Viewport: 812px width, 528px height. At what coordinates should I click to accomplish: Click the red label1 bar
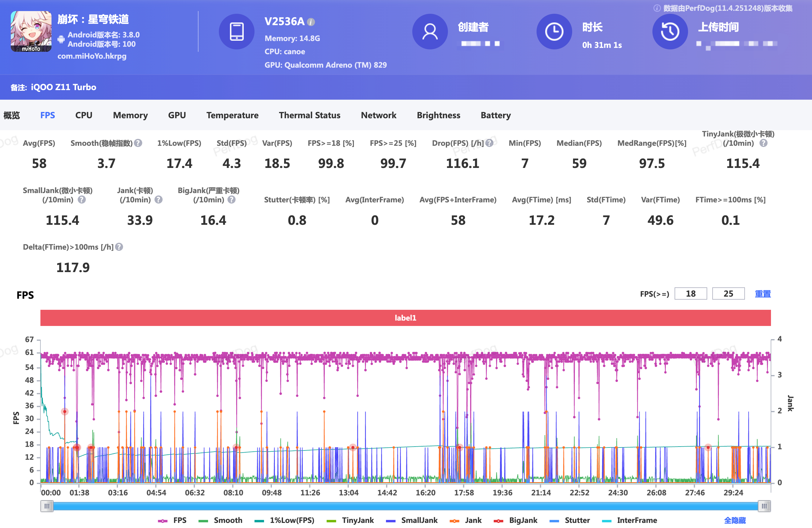[405, 318]
